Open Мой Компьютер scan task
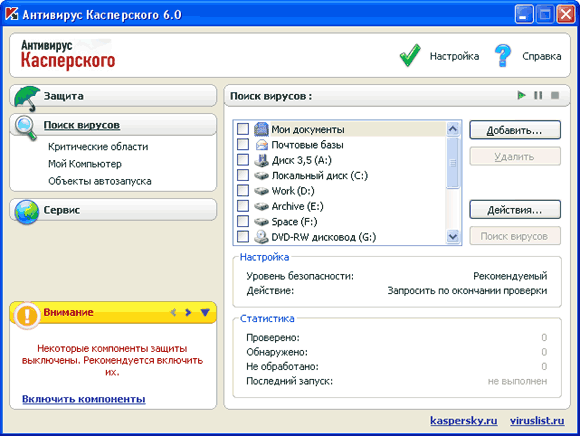The height and width of the screenshot is (436, 580). pos(85,164)
